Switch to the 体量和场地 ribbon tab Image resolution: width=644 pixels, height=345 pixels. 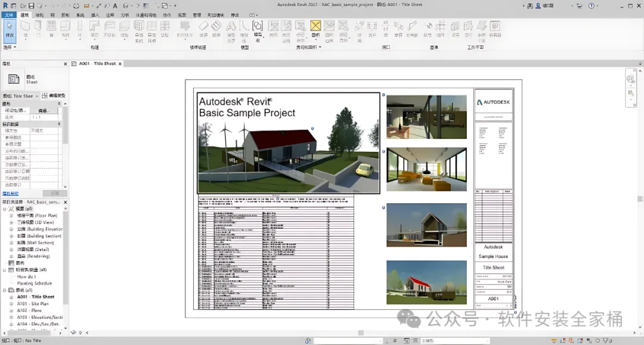[x=146, y=15]
